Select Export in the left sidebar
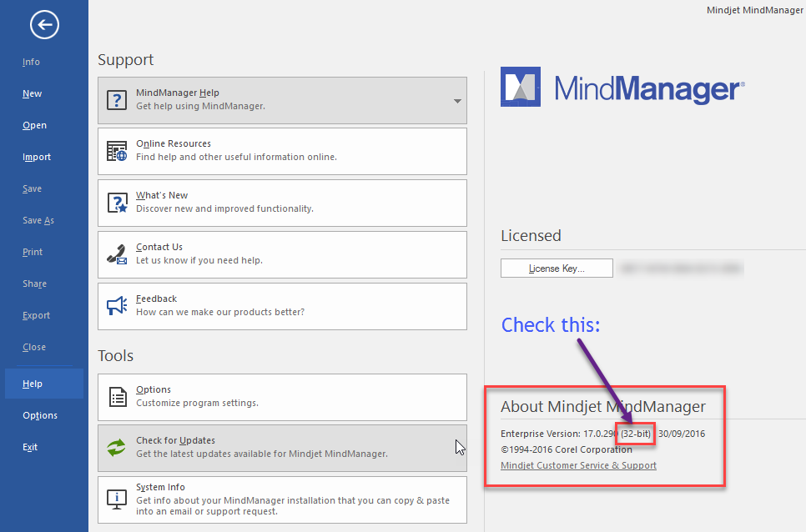806x532 pixels. (x=36, y=315)
